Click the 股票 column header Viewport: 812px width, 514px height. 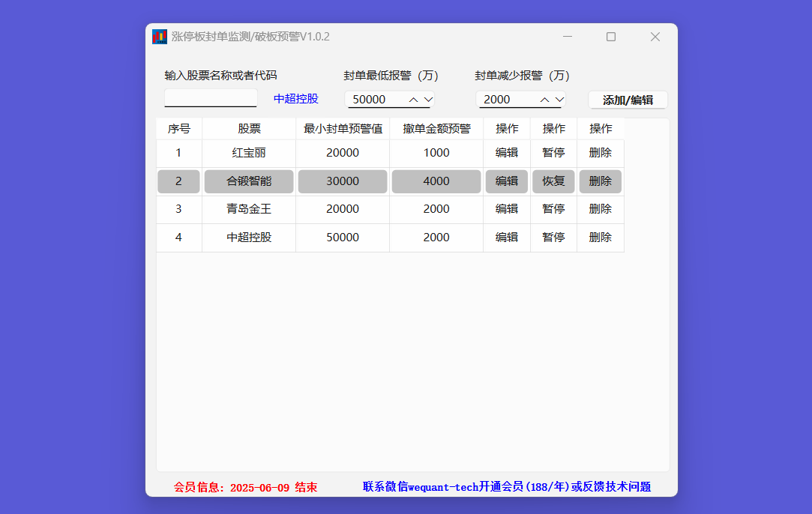tap(249, 129)
